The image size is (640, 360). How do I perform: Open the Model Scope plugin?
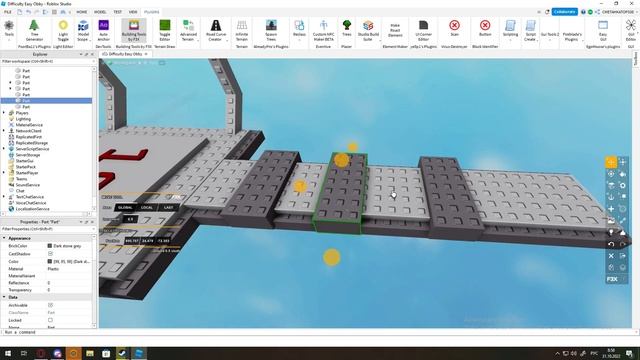[83, 31]
